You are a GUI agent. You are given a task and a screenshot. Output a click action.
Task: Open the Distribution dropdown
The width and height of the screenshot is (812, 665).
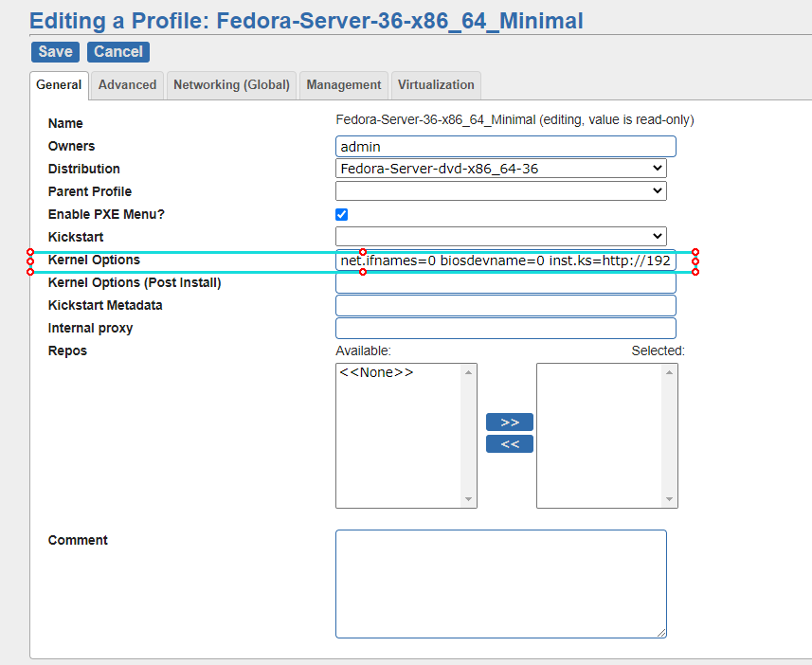501,169
